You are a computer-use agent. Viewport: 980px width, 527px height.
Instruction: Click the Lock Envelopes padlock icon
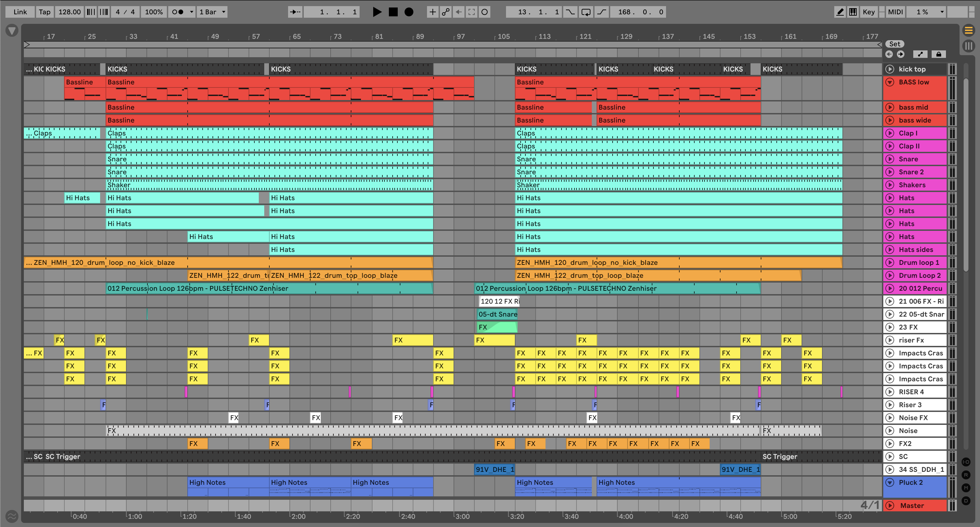coord(938,54)
